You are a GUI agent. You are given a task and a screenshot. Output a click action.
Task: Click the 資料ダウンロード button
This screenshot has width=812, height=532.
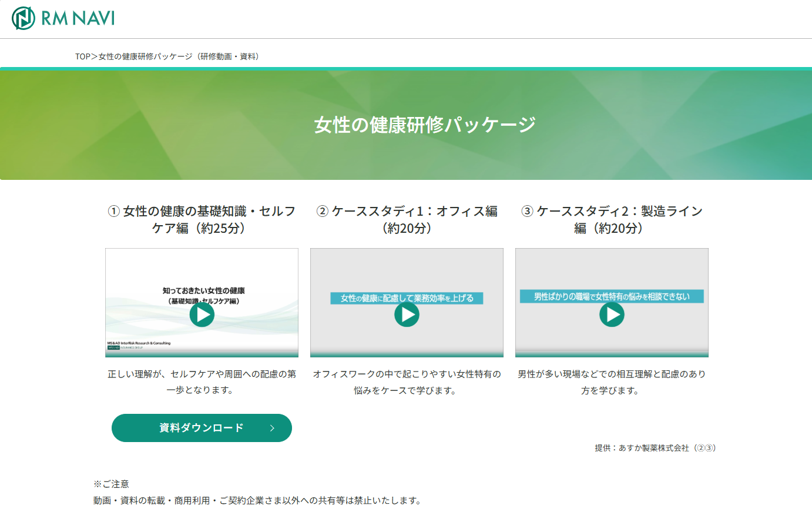pyautogui.click(x=202, y=428)
